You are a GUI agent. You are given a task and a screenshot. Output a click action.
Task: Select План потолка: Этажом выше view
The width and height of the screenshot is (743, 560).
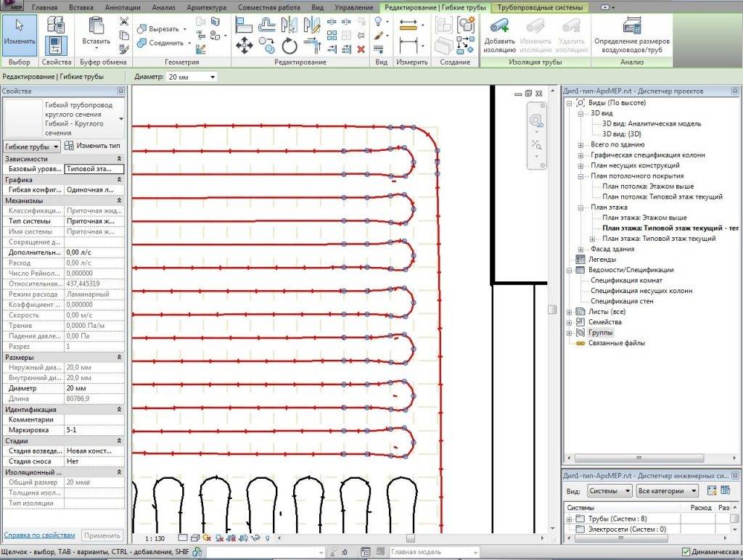click(647, 186)
